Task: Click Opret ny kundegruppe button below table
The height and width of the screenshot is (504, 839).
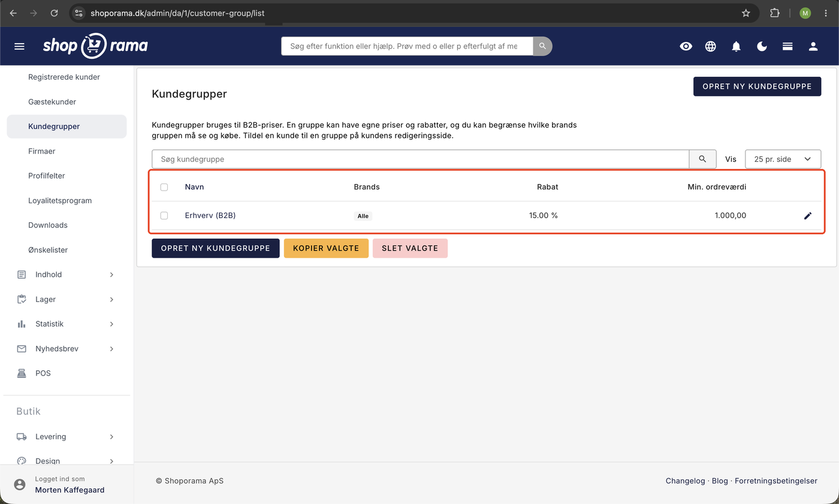Action: (216, 248)
